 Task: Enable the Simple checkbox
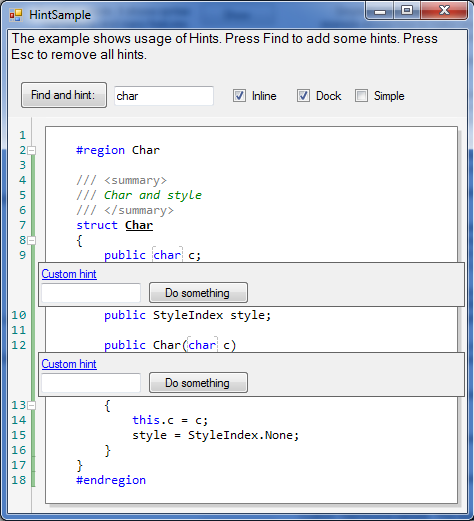tap(362, 96)
